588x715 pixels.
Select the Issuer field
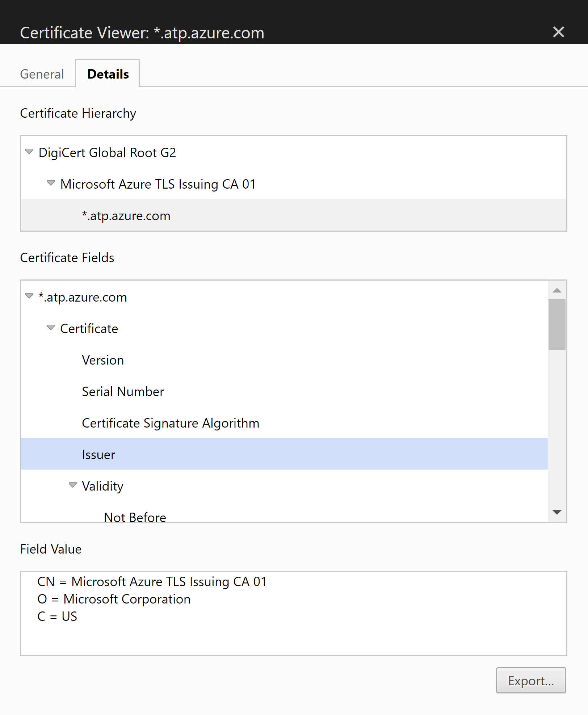pos(98,455)
